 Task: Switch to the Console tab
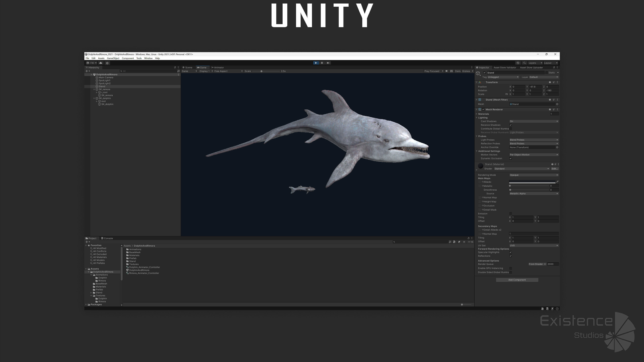tap(107, 238)
